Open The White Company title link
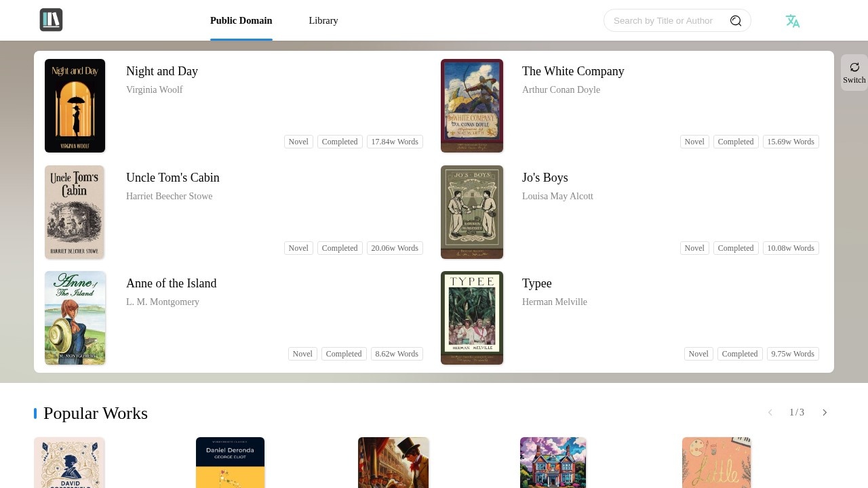The height and width of the screenshot is (488, 868). 573,71
